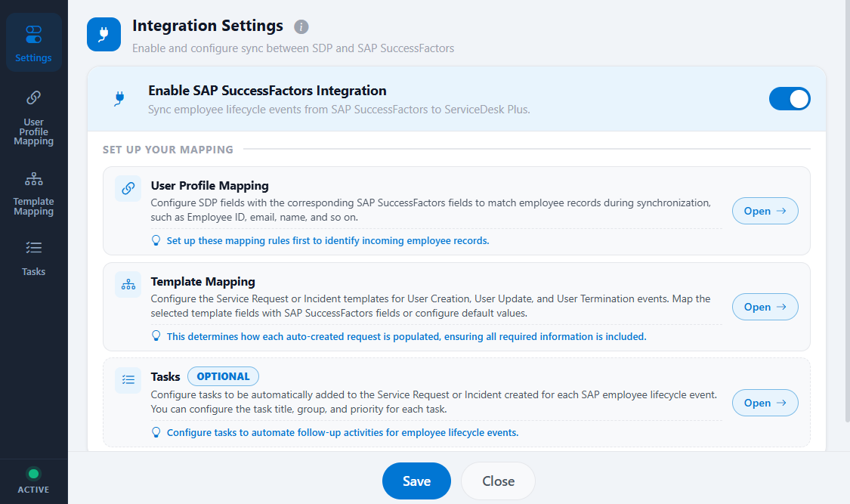Save the integration settings
Screen dimensions: 850x504
point(416,481)
